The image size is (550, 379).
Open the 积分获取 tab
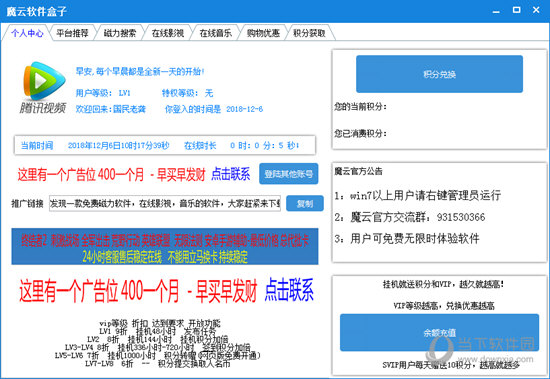pyautogui.click(x=310, y=33)
